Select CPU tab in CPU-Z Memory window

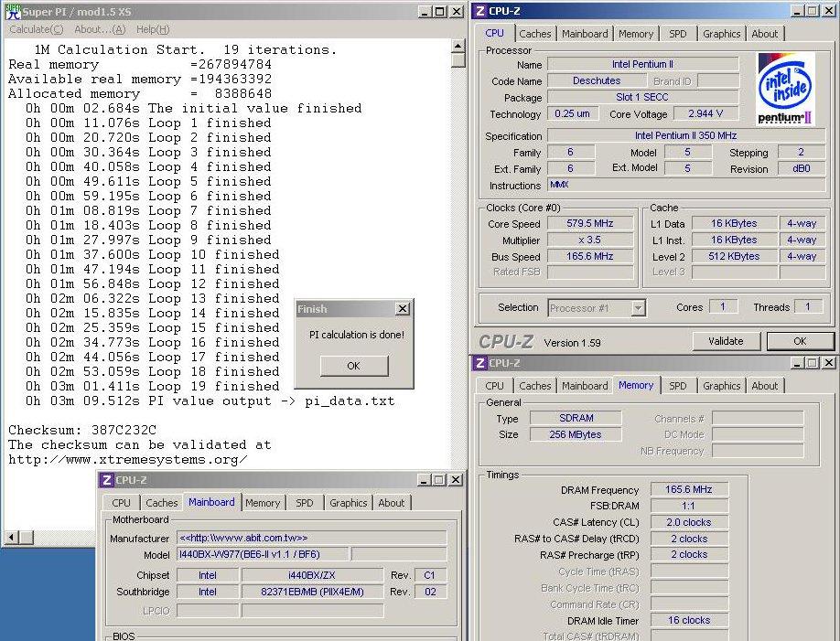pyautogui.click(x=494, y=386)
